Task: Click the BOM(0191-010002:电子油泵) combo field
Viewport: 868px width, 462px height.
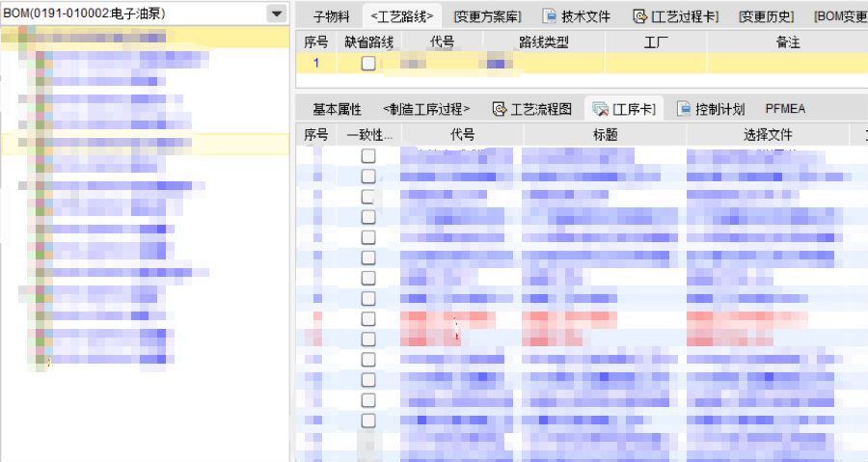Action: pos(144,14)
